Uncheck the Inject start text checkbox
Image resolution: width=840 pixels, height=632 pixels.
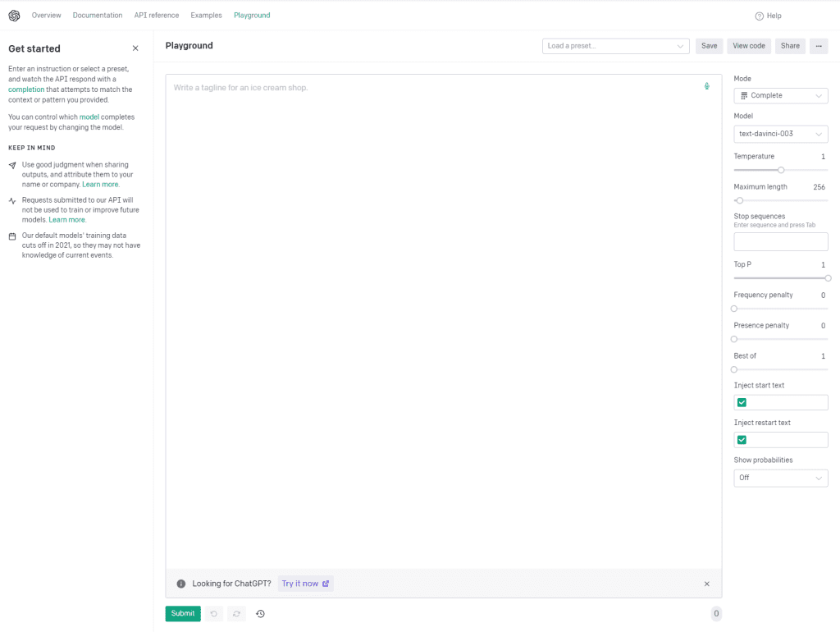[742, 402]
